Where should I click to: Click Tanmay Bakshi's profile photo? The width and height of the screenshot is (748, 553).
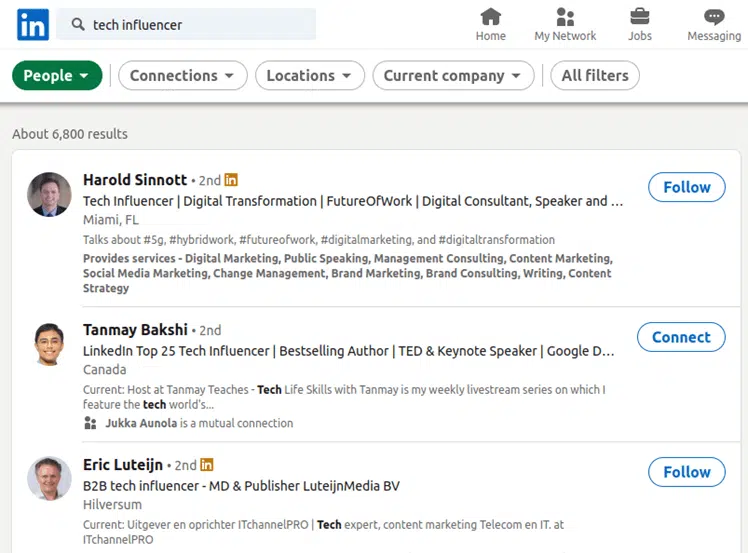coord(49,344)
